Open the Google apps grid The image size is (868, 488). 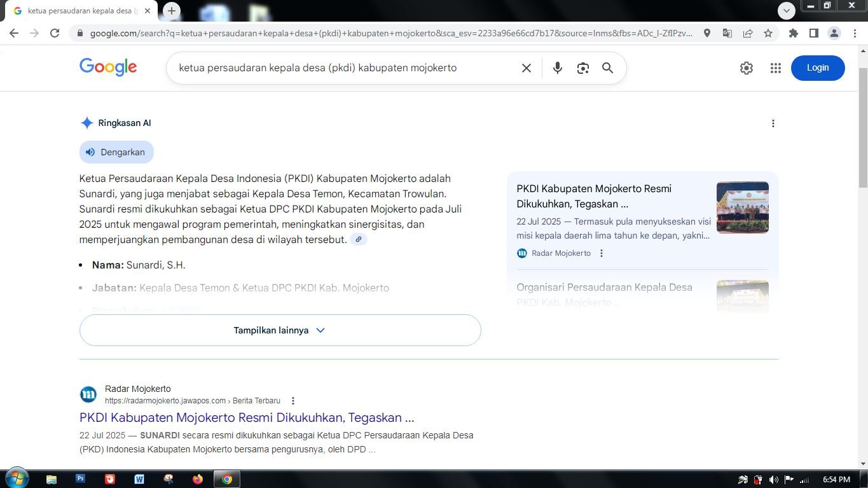tap(775, 68)
